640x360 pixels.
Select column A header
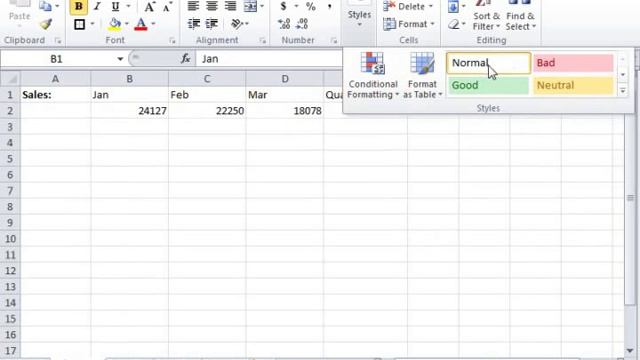tap(55, 79)
